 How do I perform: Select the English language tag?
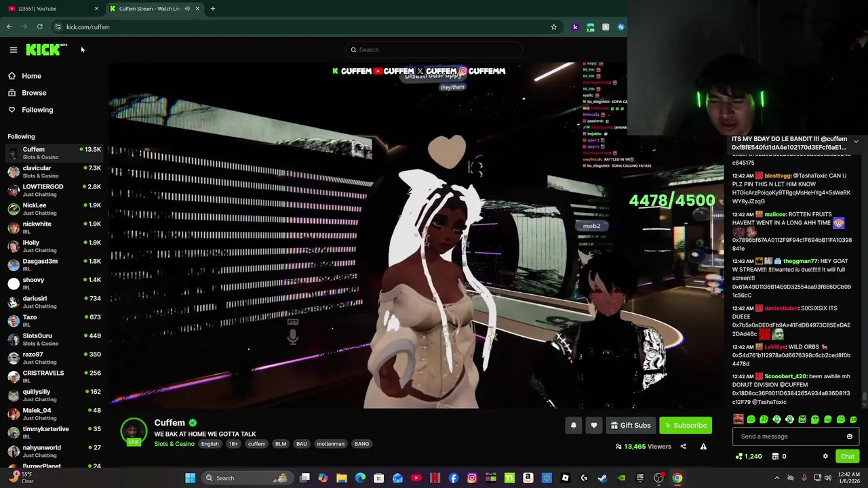pos(210,444)
